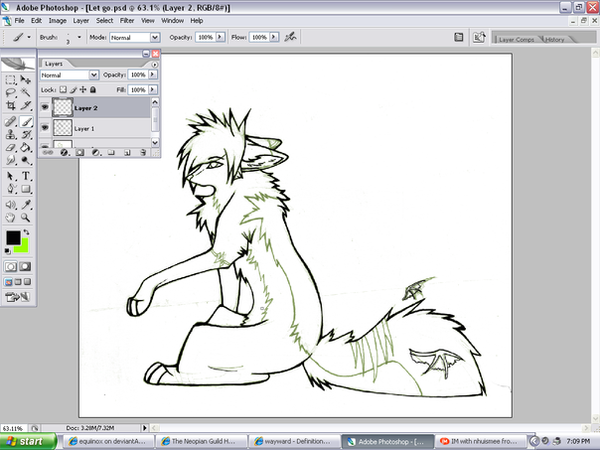Viewport: 600px width, 450px height.
Task: Activate the Eyedropper tool
Action: [x=27, y=202]
